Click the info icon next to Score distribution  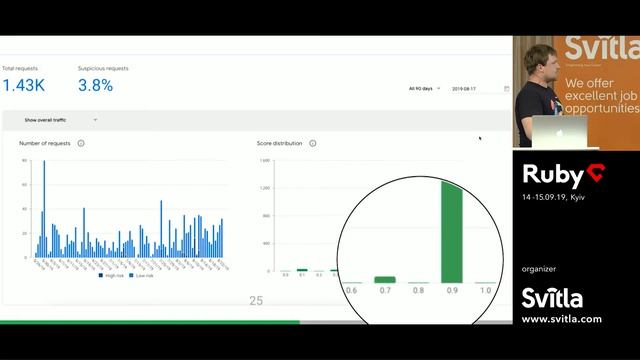313,143
